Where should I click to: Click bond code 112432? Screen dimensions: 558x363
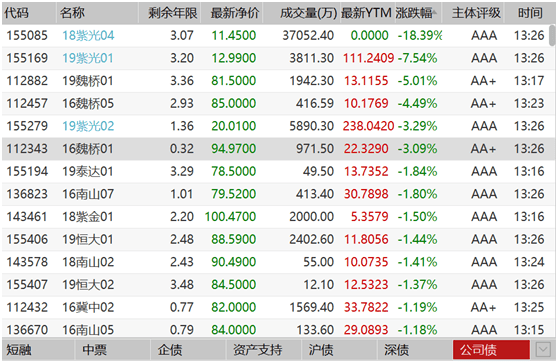point(27,307)
